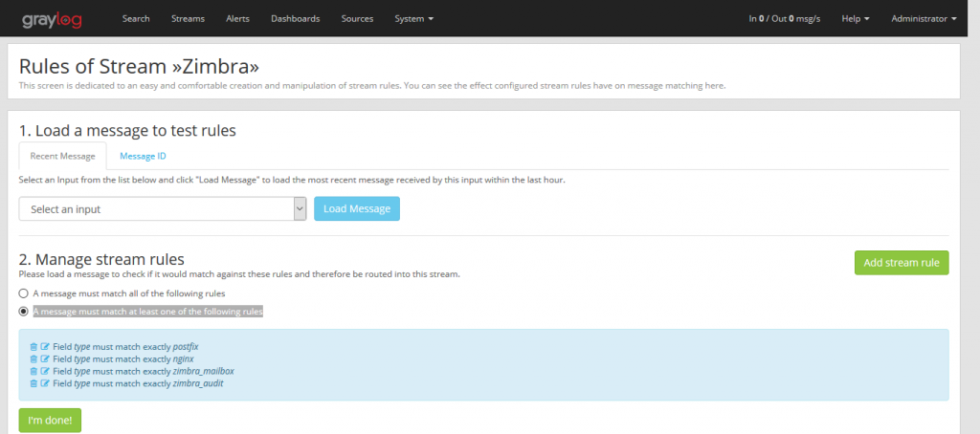Click the Load Message button

point(357,208)
